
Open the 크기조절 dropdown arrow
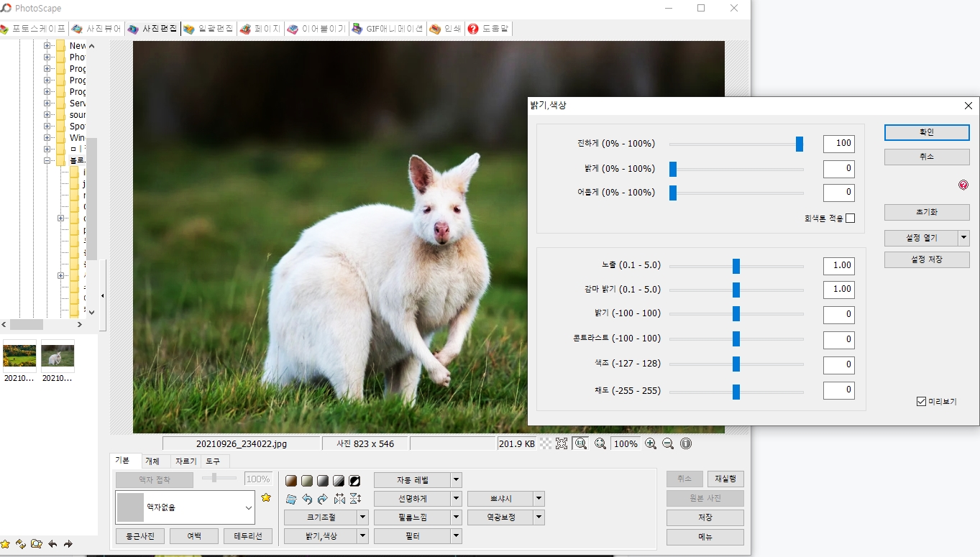(x=363, y=517)
